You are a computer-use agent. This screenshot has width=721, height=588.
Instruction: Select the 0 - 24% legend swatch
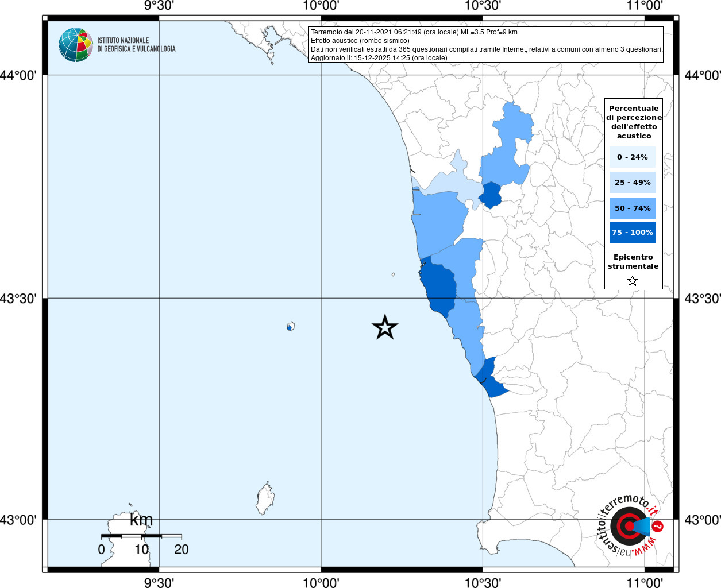click(633, 157)
